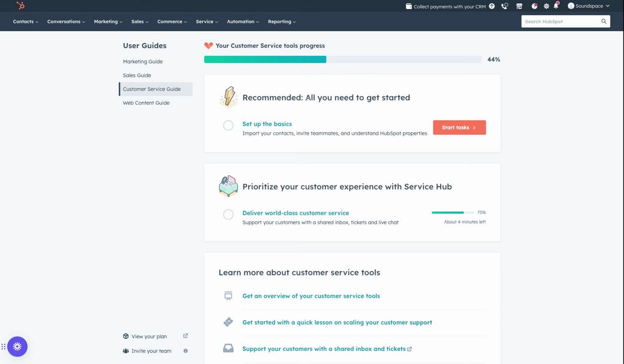624x364 pixels.
Task: Open the settings gear icon
Action: click(546, 6)
